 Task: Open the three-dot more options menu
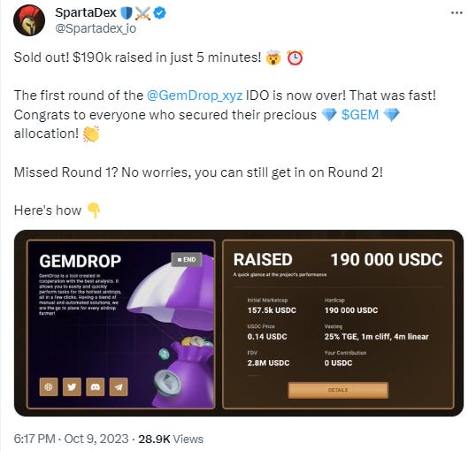coord(457,12)
